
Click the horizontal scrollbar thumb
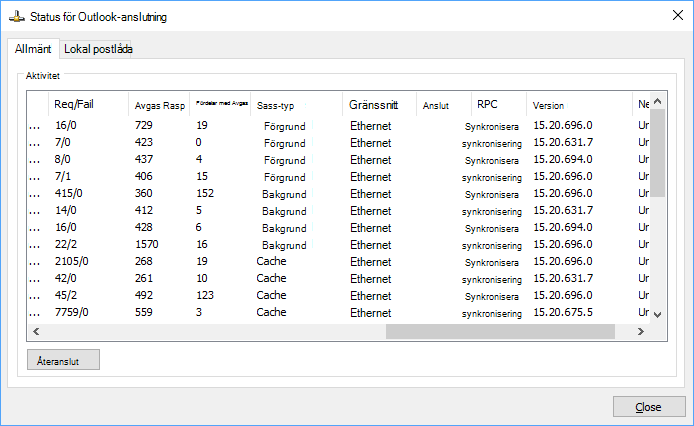(x=500, y=331)
